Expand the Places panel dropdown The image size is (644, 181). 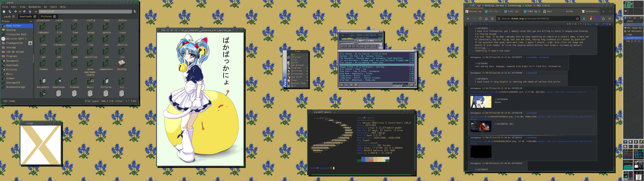click(x=31, y=21)
